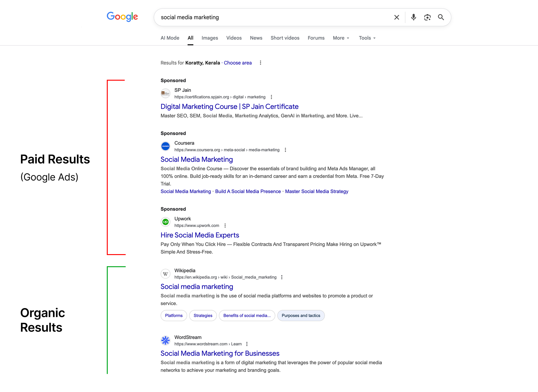Clear the search box text
This screenshot has width=538, height=392.
397,17
